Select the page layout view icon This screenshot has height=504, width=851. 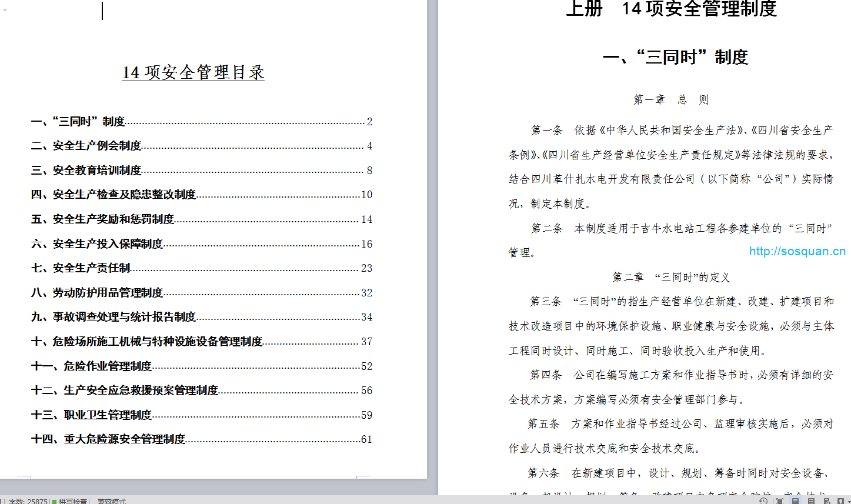click(795, 501)
